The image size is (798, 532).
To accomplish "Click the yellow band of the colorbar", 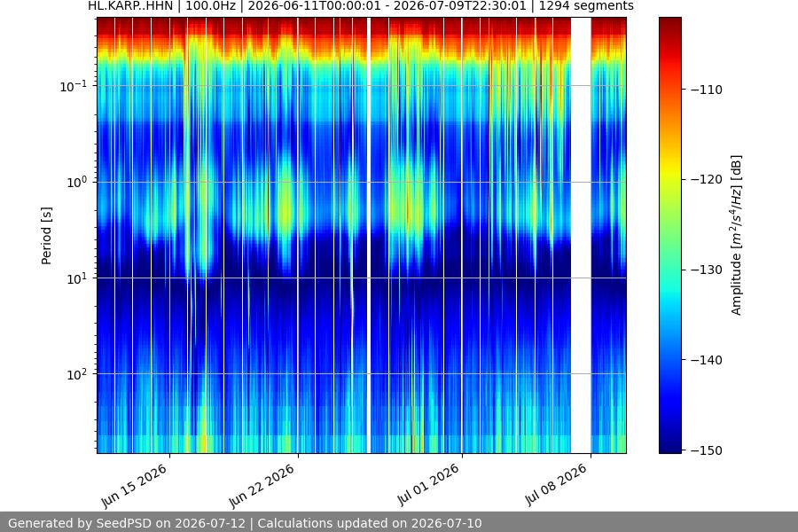I will tap(669, 170).
